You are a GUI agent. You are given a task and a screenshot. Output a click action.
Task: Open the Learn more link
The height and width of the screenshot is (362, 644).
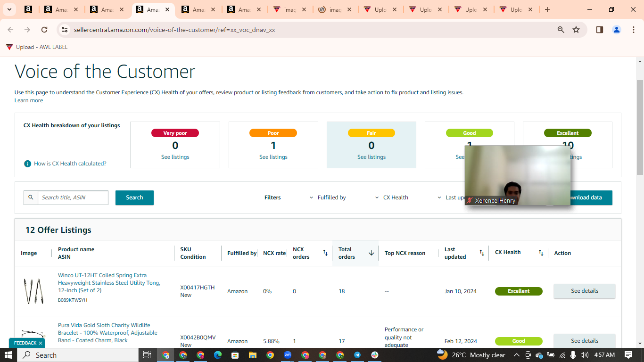point(29,100)
